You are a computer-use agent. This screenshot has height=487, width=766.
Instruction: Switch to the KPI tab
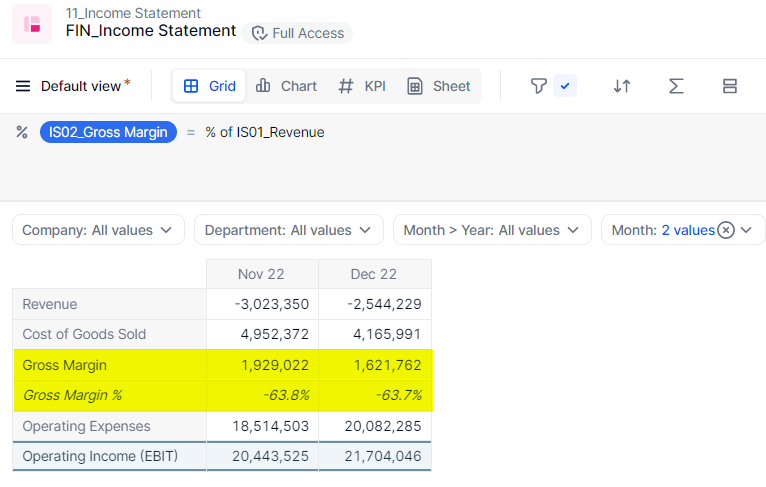click(x=362, y=86)
